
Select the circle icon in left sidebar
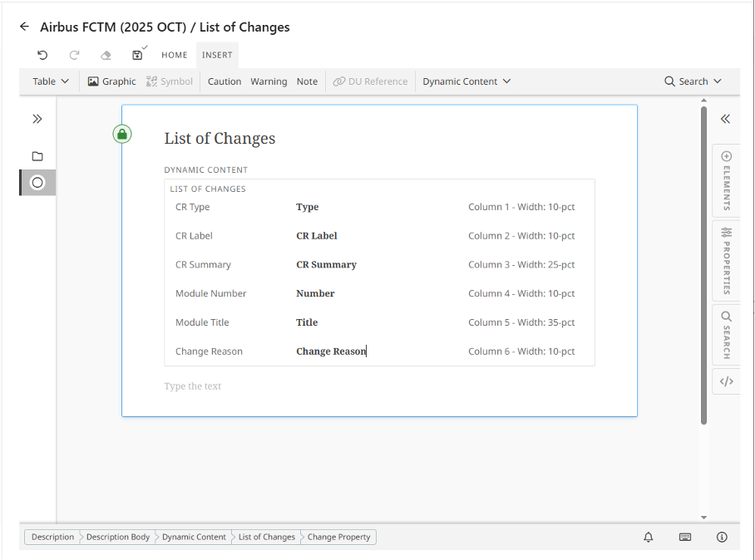point(37,182)
